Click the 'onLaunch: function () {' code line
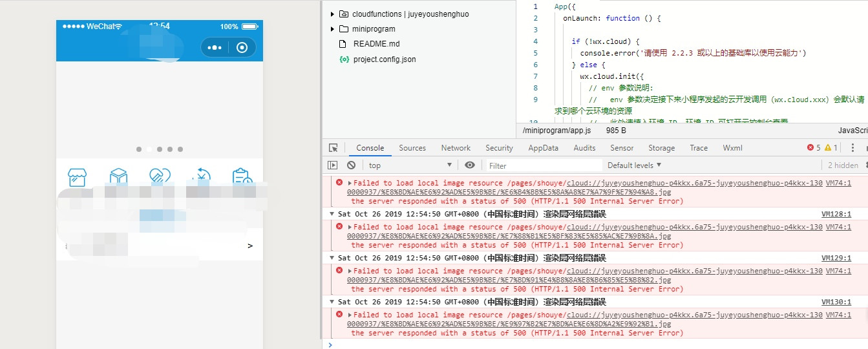 612,18
